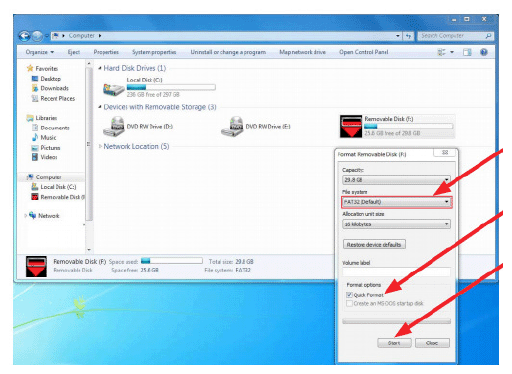Open the views dropdown arrow

452,52
